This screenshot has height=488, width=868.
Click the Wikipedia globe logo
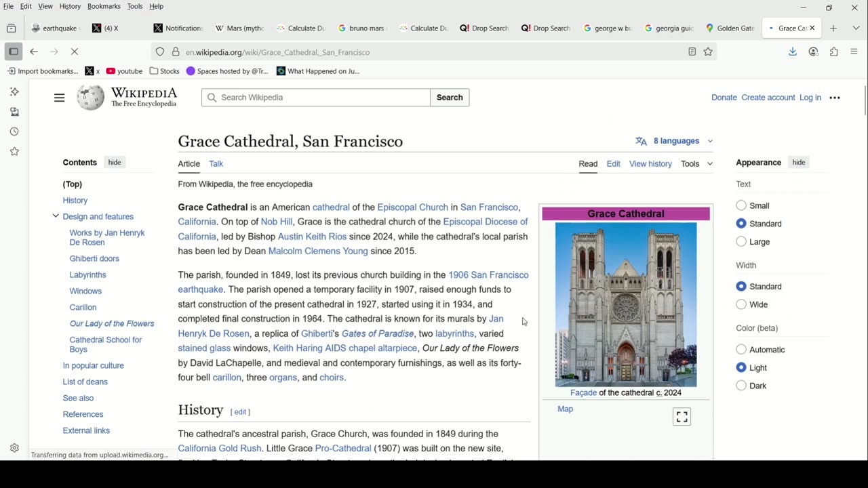(x=90, y=98)
